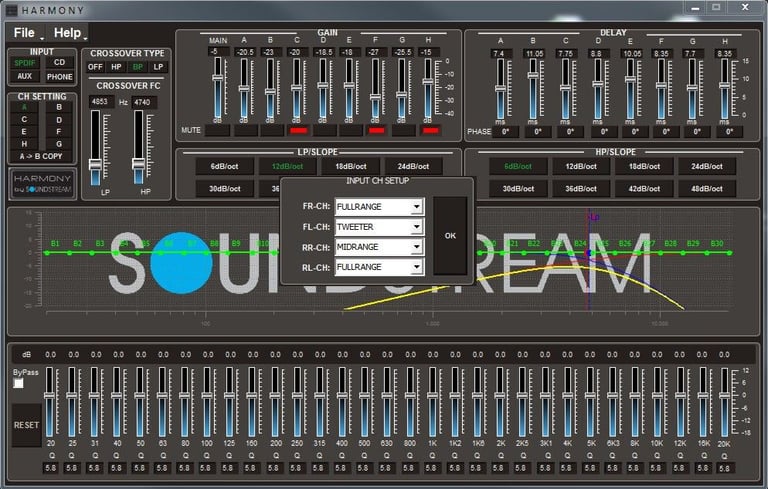768x489 pixels.
Task: Select SPDIF input source
Action: click(x=24, y=63)
